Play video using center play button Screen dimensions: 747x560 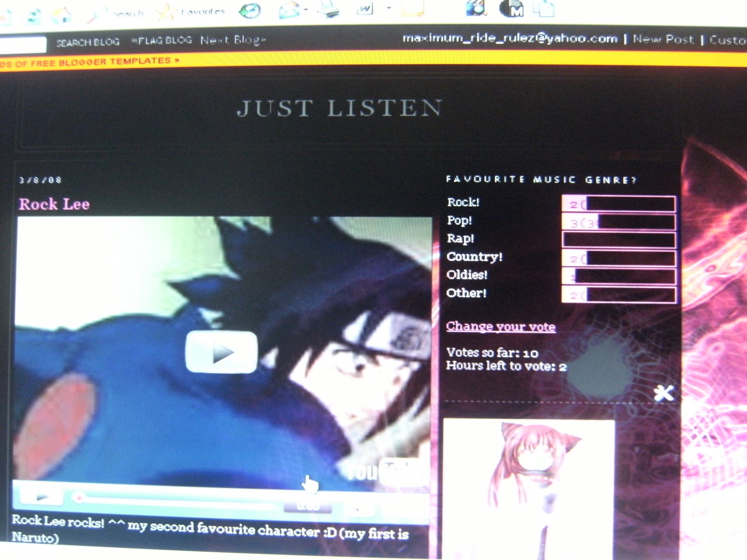[221, 352]
